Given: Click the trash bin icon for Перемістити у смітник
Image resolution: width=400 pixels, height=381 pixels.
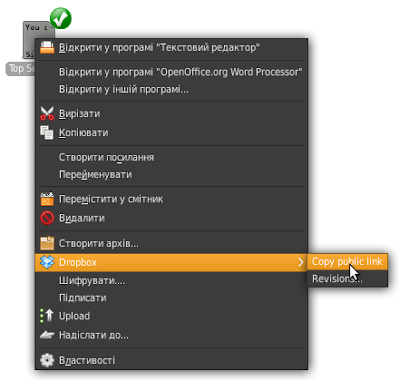Looking at the screenshot, I should coord(47,199).
